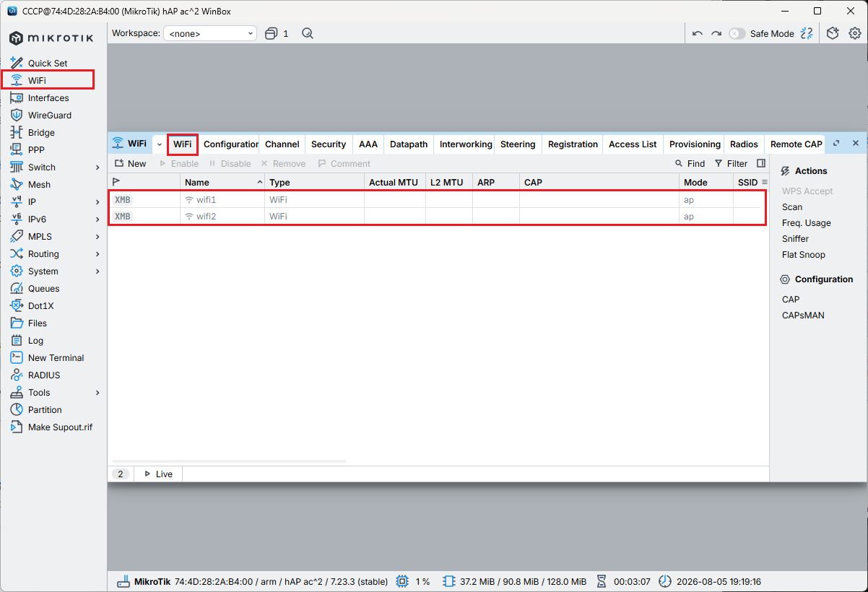
Task: Click Freq. Usage action
Action: pos(807,223)
